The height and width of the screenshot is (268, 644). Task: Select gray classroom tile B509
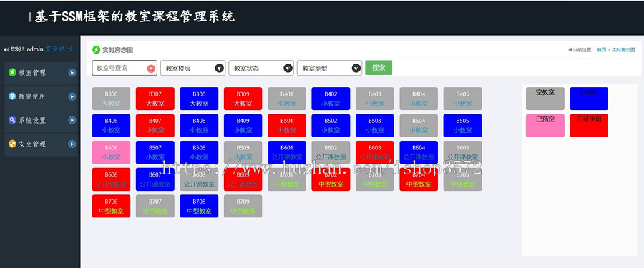click(243, 152)
